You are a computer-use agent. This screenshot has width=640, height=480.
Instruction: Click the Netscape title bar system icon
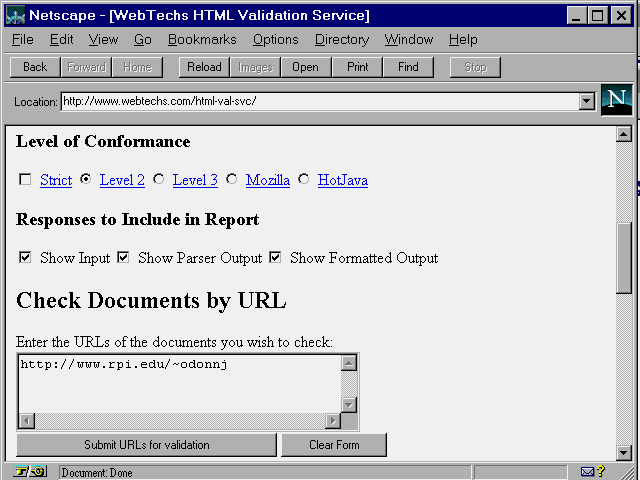click(x=16, y=16)
